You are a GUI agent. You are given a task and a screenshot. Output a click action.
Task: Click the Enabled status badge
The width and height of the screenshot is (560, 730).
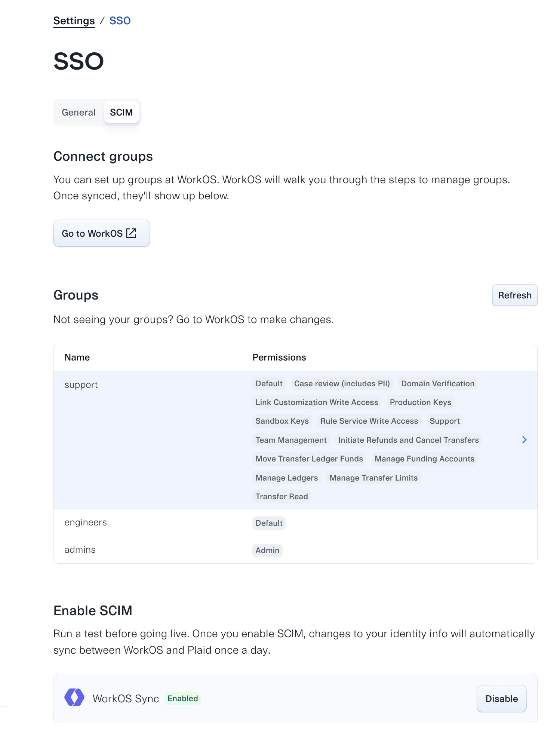(x=182, y=698)
